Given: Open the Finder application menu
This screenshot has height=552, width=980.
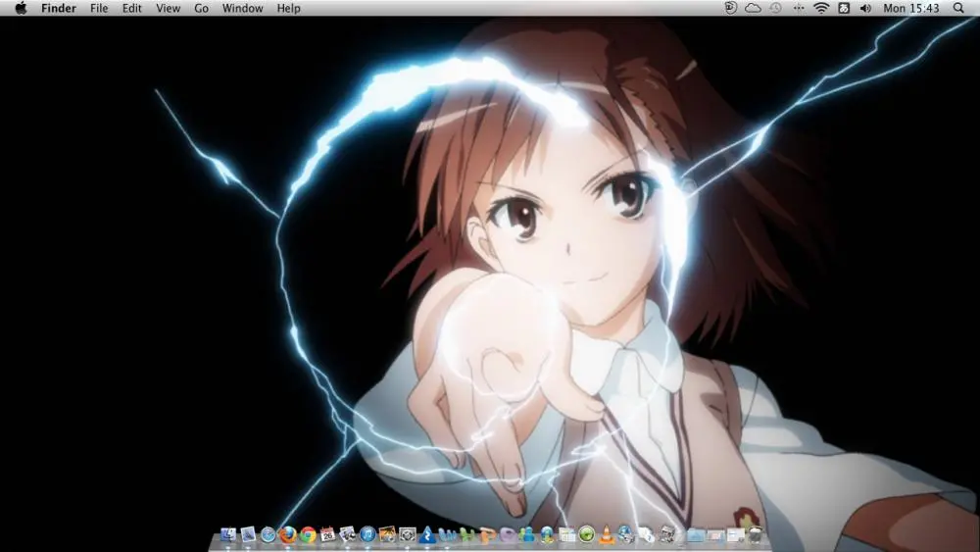Looking at the screenshot, I should (59, 8).
